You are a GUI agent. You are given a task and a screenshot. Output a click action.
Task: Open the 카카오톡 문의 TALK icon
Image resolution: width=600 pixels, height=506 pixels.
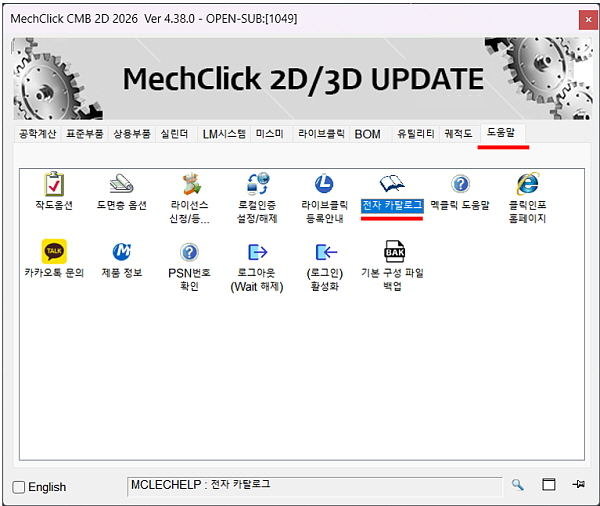(54, 251)
